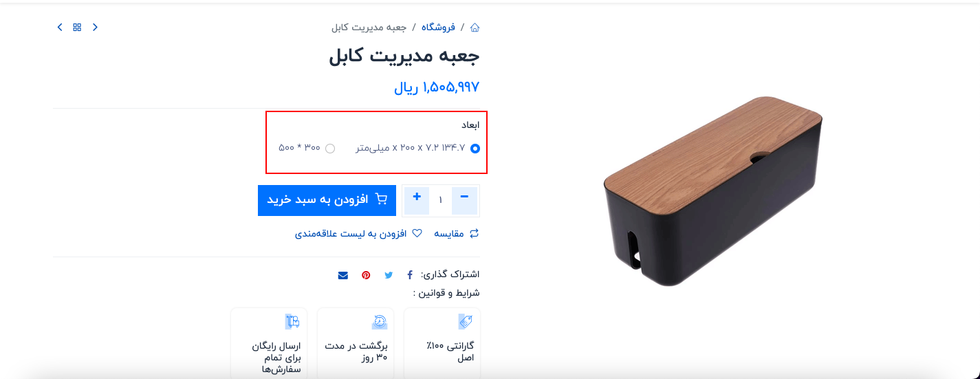
Task: Share product via email icon
Action: tap(343, 275)
